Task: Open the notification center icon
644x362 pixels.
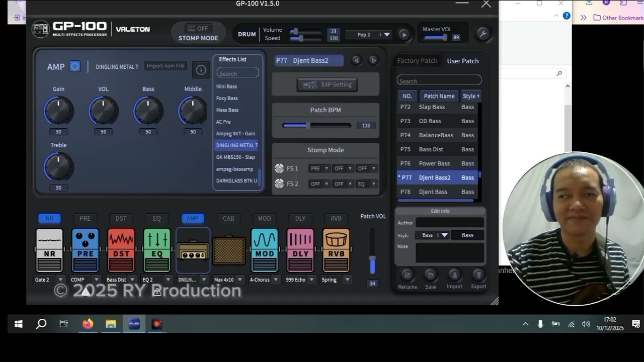Action: click(x=636, y=324)
